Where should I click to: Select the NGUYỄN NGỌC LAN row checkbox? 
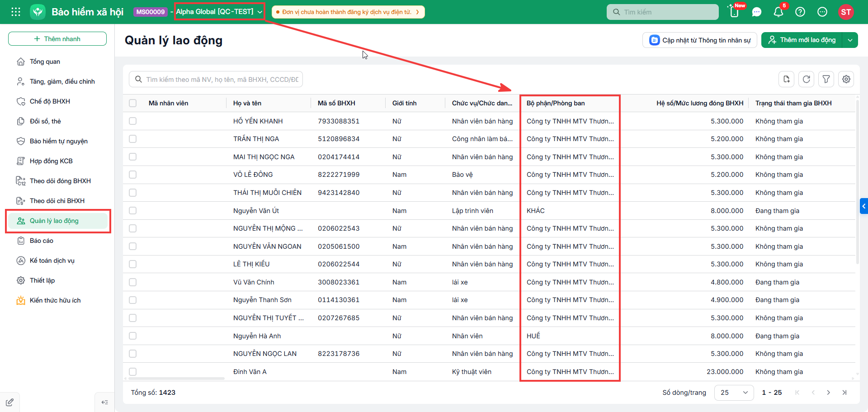tap(132, 354)
